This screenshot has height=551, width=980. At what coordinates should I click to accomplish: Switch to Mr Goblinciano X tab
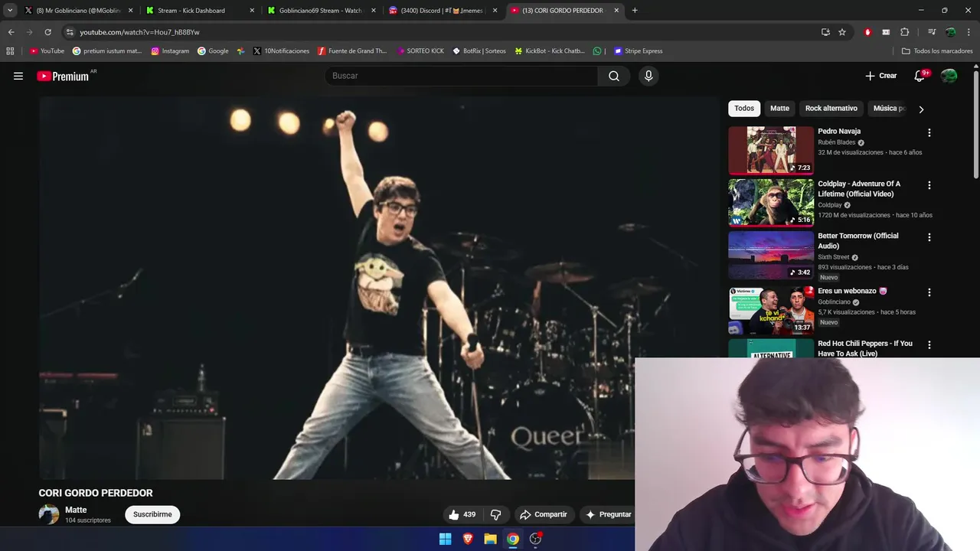pyautogui.click(x=77, y=11)
